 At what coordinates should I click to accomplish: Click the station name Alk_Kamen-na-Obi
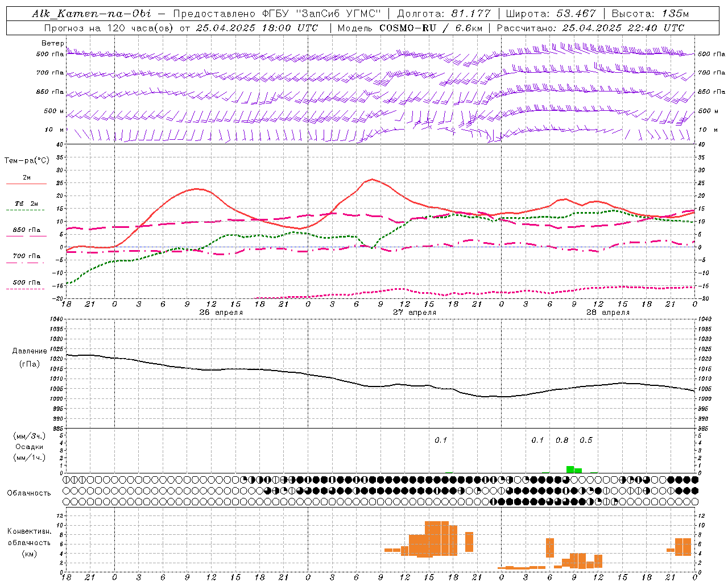coord(92,14)
